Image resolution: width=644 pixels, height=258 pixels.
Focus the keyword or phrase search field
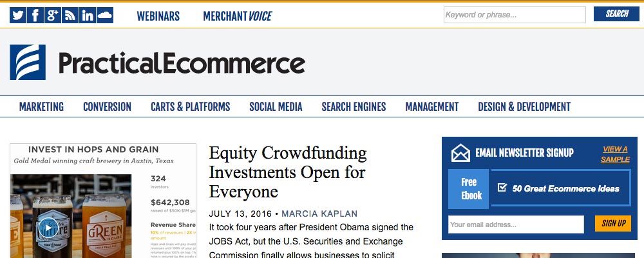[515, 15]
